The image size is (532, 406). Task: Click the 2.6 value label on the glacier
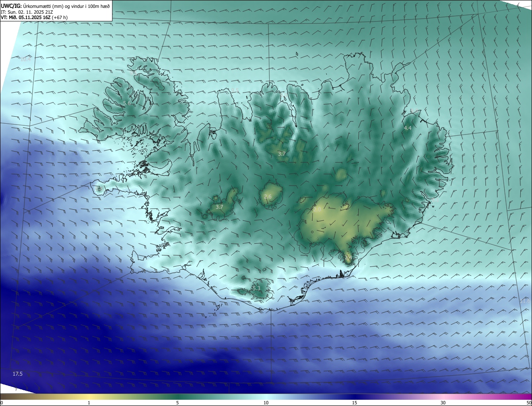coord(268,196)
